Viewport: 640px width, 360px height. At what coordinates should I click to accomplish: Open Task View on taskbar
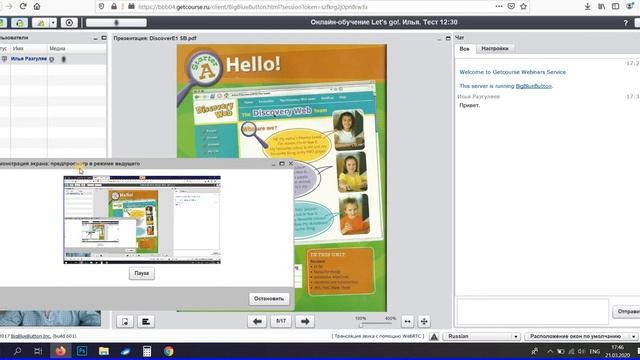click(x=38, y=351)
